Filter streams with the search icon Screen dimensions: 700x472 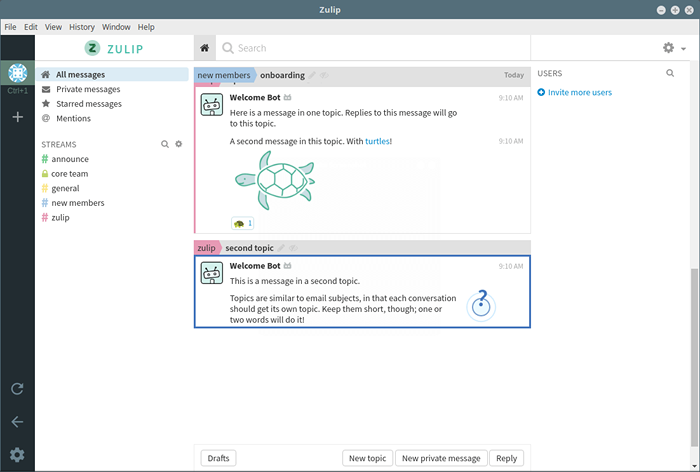point(165,144)
